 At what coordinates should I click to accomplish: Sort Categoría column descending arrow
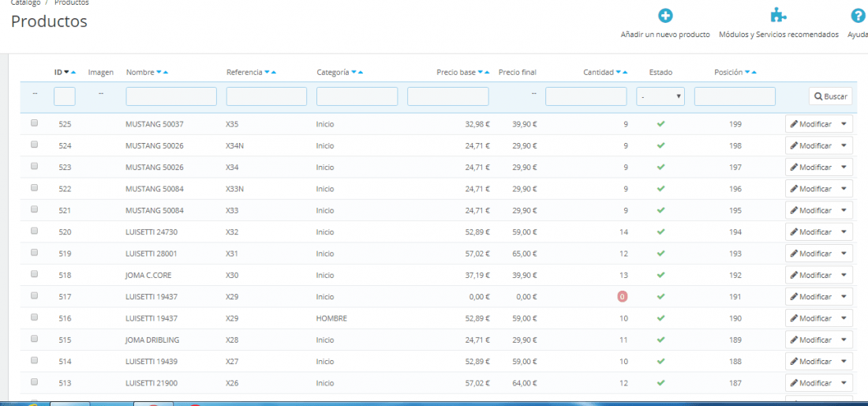354,72
